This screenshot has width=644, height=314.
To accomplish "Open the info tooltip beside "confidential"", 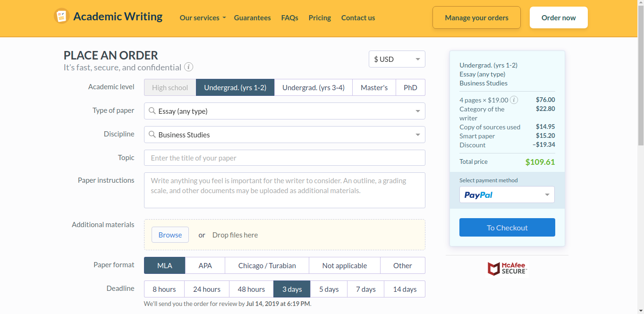I will click(x=188, y=67).
